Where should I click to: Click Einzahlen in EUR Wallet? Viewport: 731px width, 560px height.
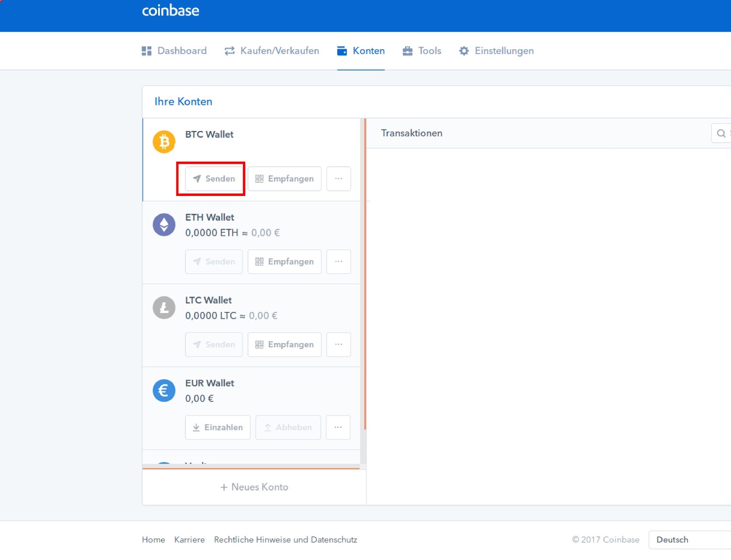click(218, 428)
